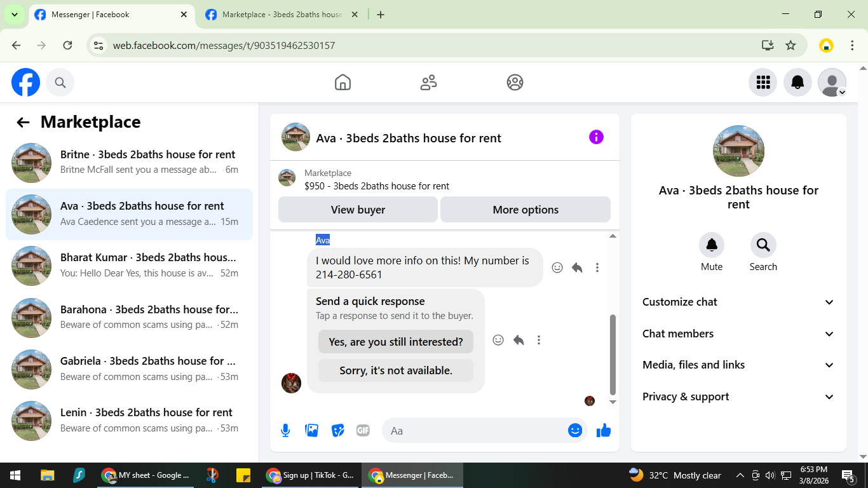Expand Customize chat section
This screenshot has height=488, width=868.
[x=738, y=302]
